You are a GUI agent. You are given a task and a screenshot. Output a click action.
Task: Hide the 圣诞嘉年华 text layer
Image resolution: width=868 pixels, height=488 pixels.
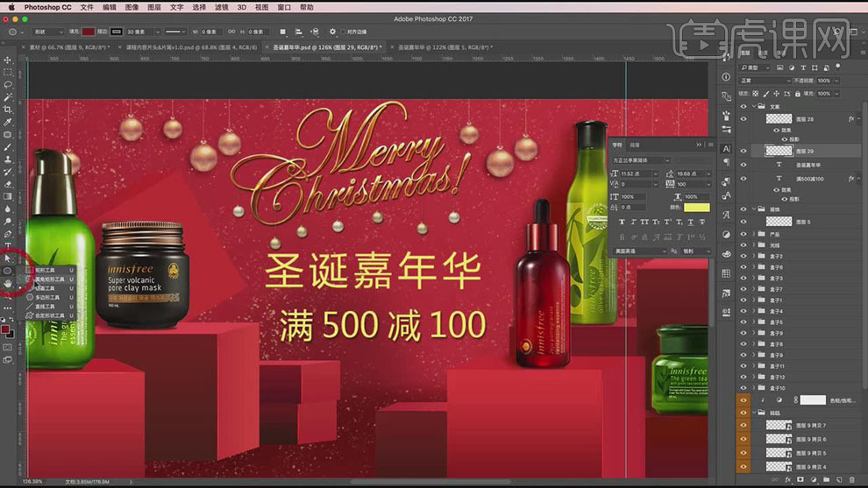pos(743,165)
